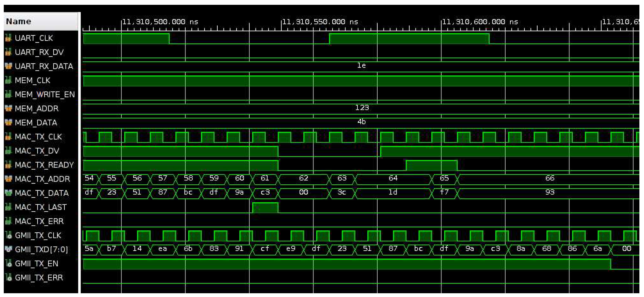Screen dimensions: 644x297
Task: Click the MAC_TX_ERR signal icon
Action: tap(8, 221)
